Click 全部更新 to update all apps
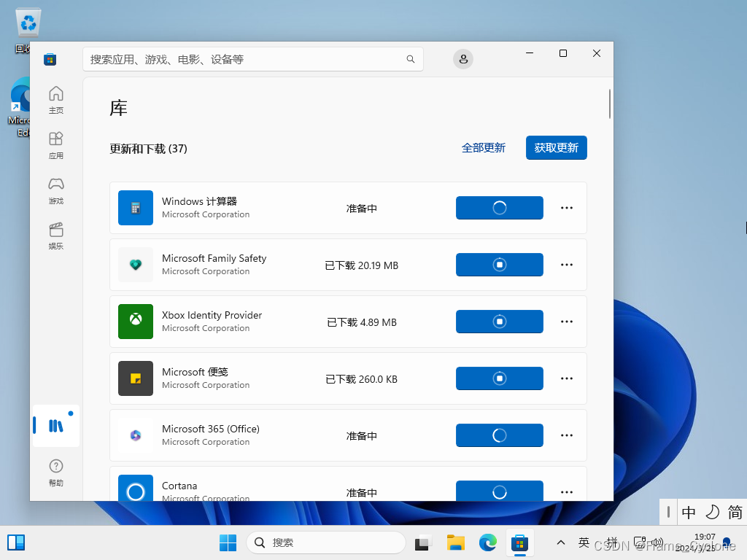Screen dimensions: 747x560 pyautogui.click(x=483, y=147)
